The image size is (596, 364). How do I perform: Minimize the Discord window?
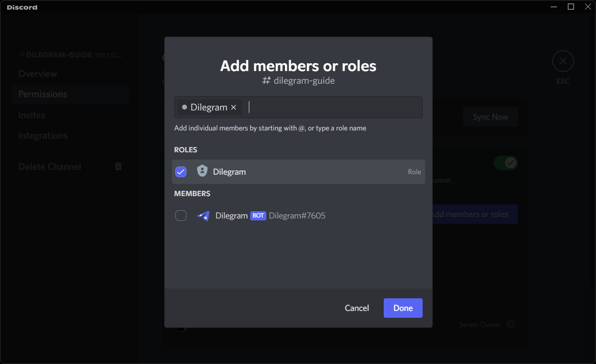(x=554, y=6)
